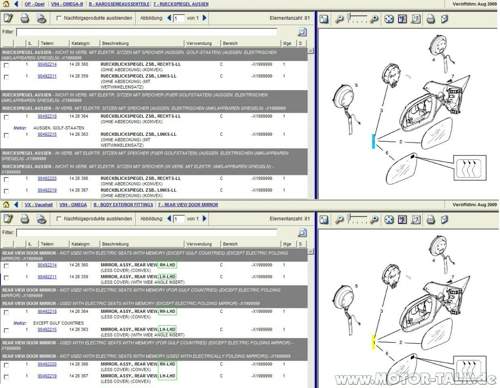500x388 pixels.
Task: Click the zoom-in magnifier above the Vauxhall mirror diagram
Action: point(375,220)
